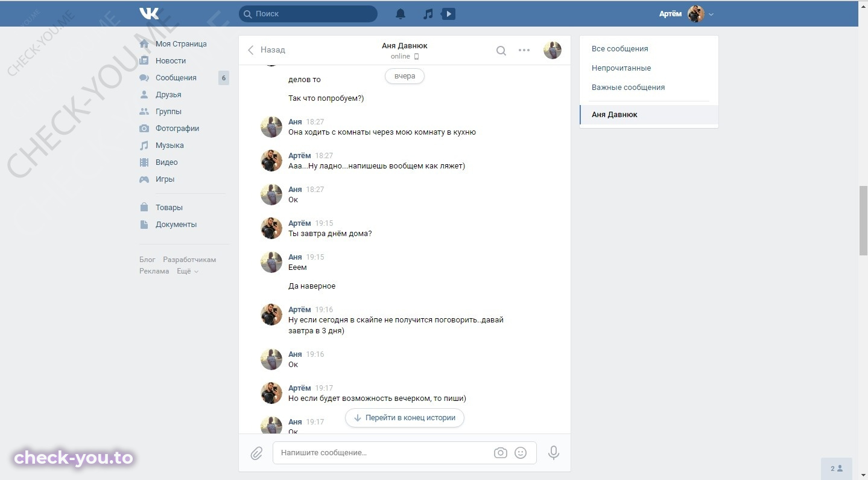
Task: Open the home icon for Моя Страница
Action: click(x=144, y=44)
